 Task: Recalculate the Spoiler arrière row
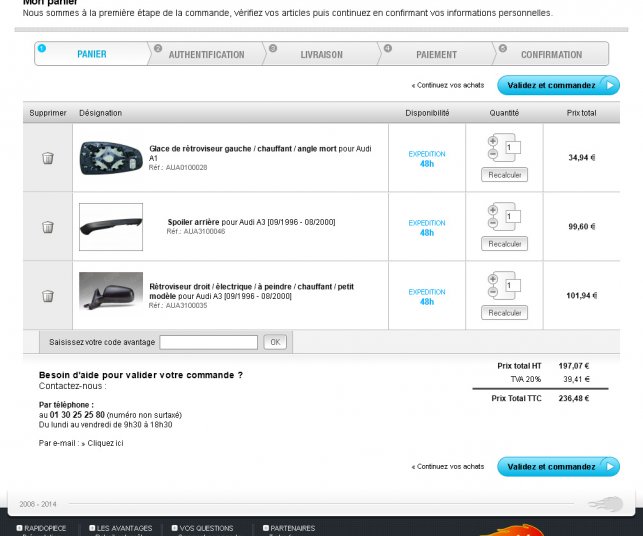click(504, 244)
